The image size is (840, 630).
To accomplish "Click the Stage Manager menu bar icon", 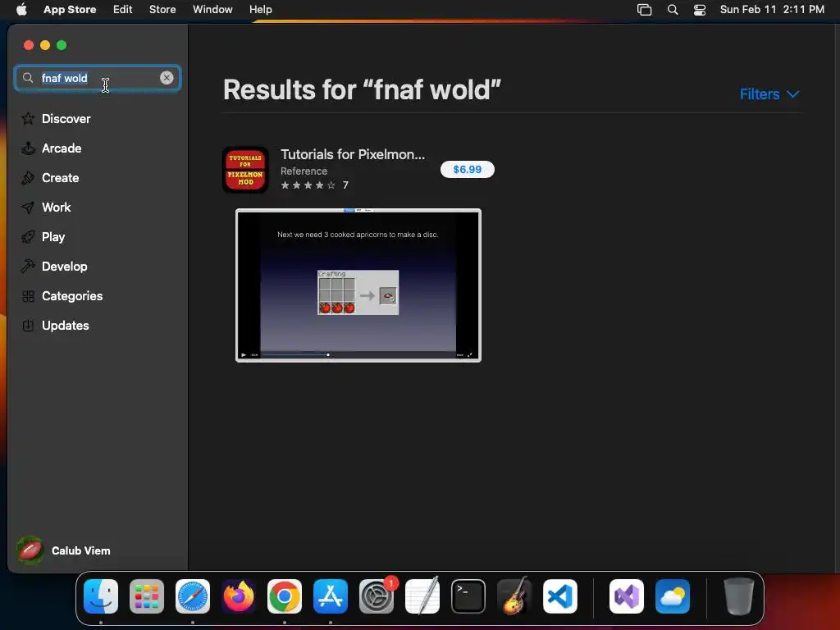I will 645,10.
